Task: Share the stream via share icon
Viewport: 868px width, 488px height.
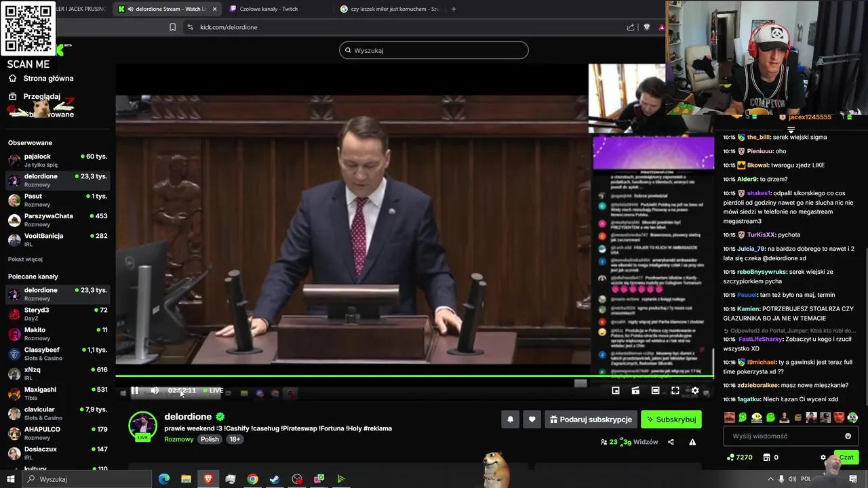Action: pyautogui.click(x=671, y=442)
